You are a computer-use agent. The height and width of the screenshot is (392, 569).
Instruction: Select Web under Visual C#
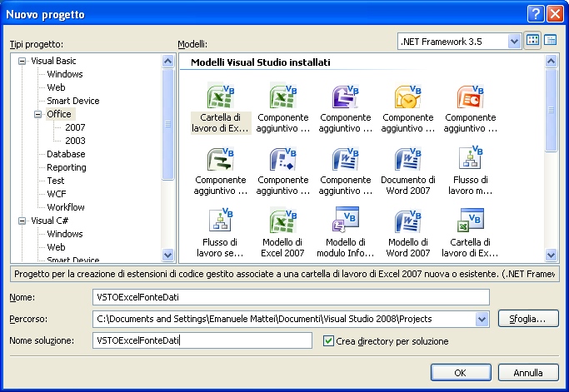pyautogui.click(x=57, y=247)
